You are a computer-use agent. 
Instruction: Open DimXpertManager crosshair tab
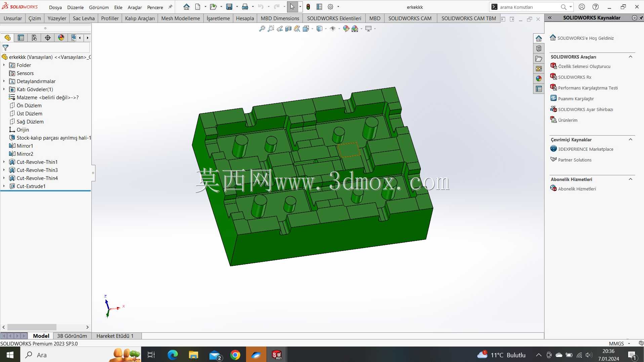[48, 38]
